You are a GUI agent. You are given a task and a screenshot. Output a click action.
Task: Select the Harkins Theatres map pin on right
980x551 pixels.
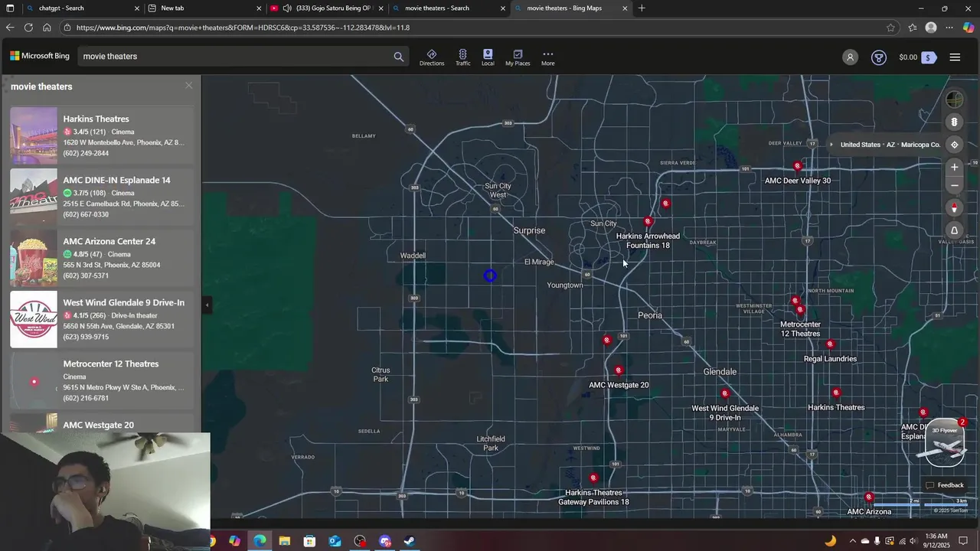(836, 393)
